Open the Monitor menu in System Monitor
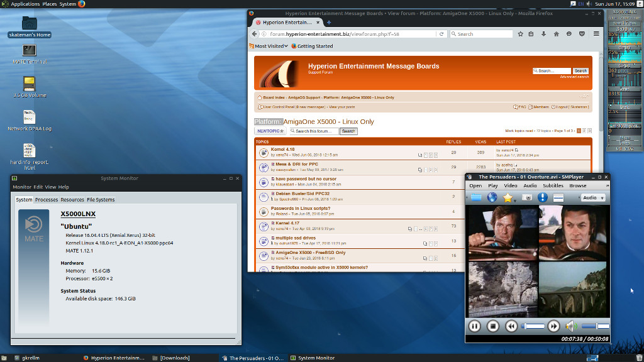The image size is (644, 362). pyautogui.click(x=22, y=187)
